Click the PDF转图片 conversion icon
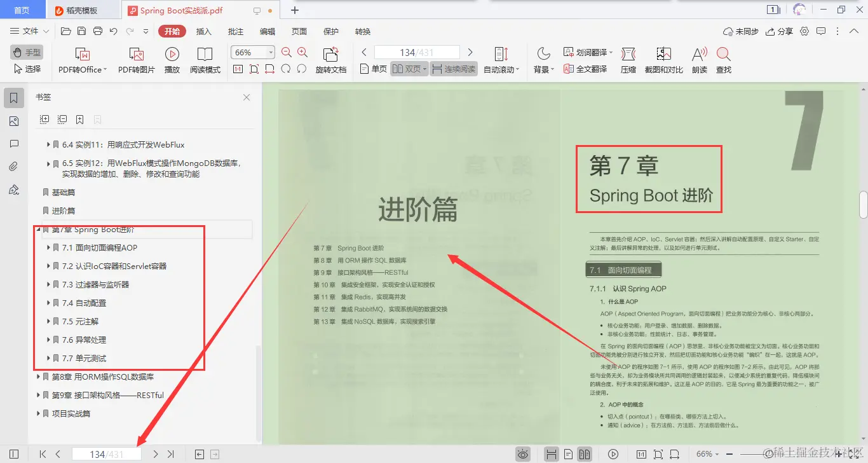868x463 pixels. coord(135,59)
